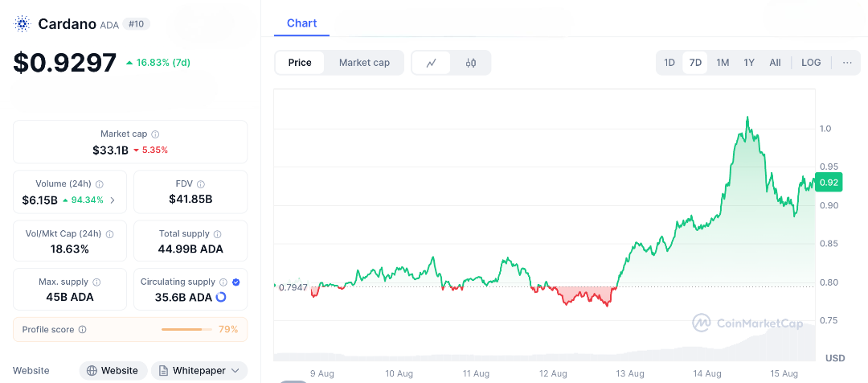Select the All time range
The width and height of the screenshot is (868, 383).
(775, 63)
